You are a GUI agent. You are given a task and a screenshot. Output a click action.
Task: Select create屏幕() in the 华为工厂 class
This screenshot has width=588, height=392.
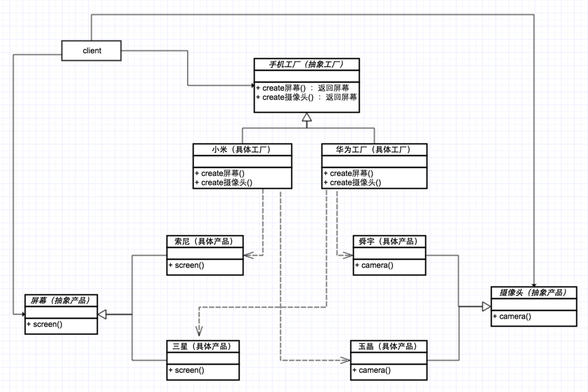click(x=349, y=173)
